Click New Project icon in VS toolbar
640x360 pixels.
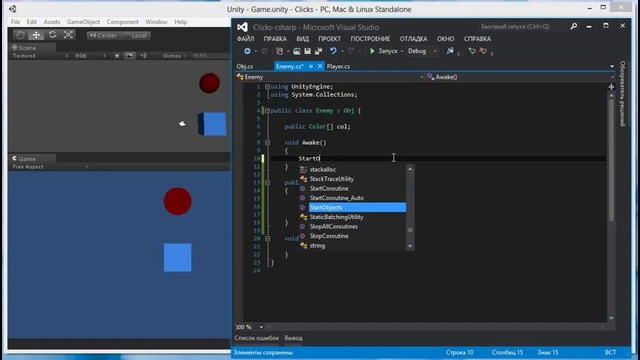280,51
